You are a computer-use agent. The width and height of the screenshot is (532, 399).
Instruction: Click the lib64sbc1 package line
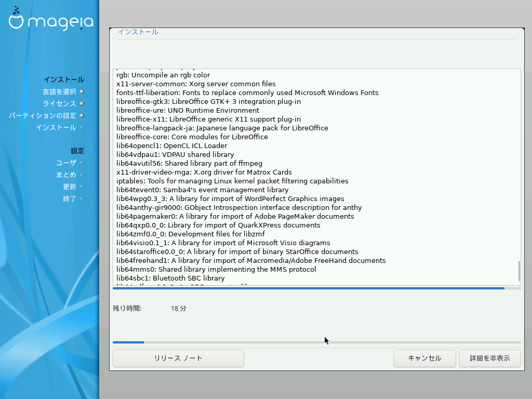(170, 278)
